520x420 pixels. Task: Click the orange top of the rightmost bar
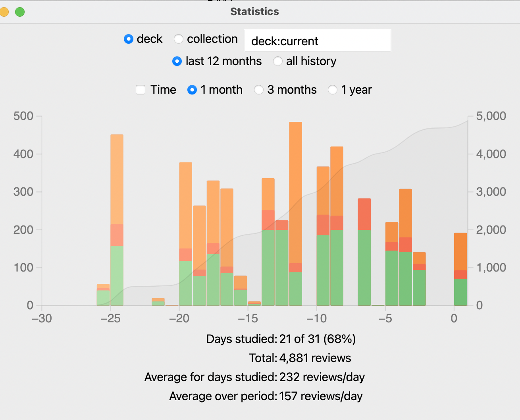click(x=460, y=251)
